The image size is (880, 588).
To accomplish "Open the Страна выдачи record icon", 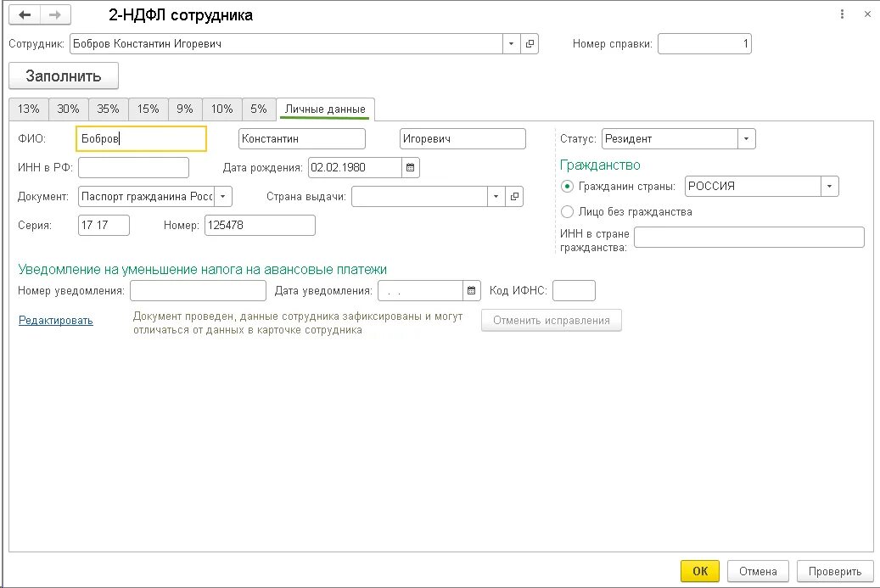I will (x=514, y=196).
